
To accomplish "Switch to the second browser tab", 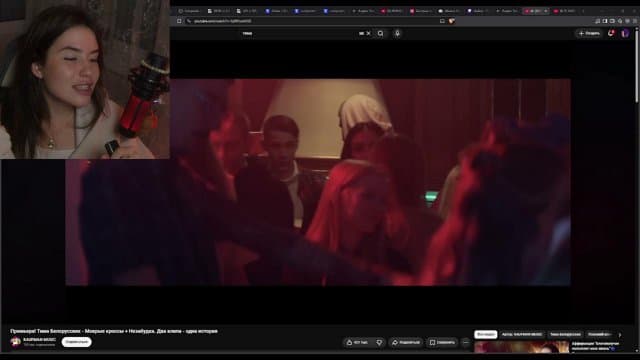I will (218, 11).
